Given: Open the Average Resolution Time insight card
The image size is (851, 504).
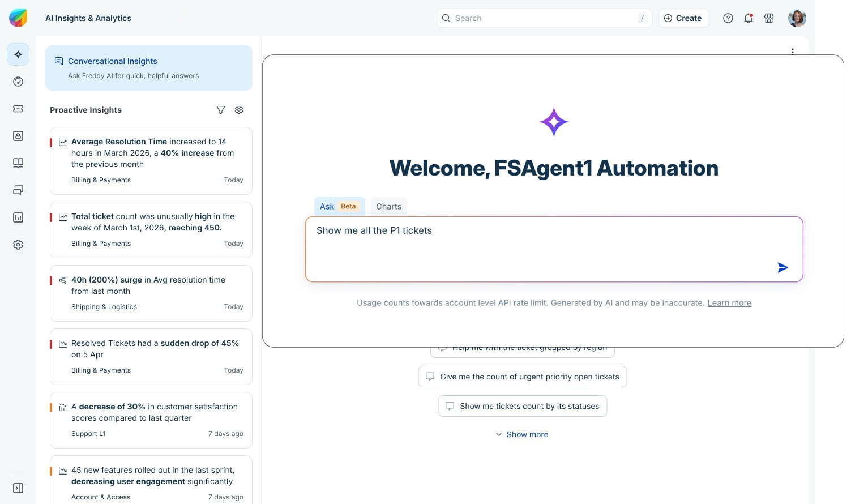Looking at the screenshot, I should [151, 161].
